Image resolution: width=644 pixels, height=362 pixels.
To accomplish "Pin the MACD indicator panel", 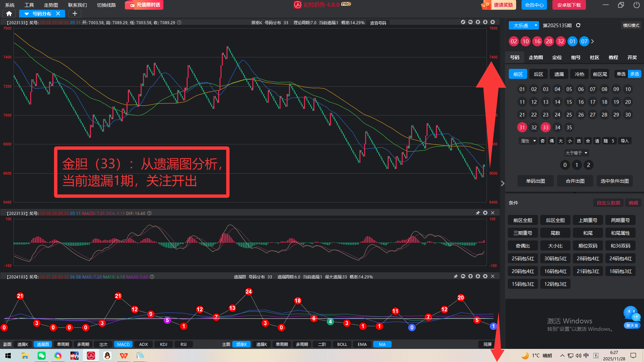I will point(478,213).
